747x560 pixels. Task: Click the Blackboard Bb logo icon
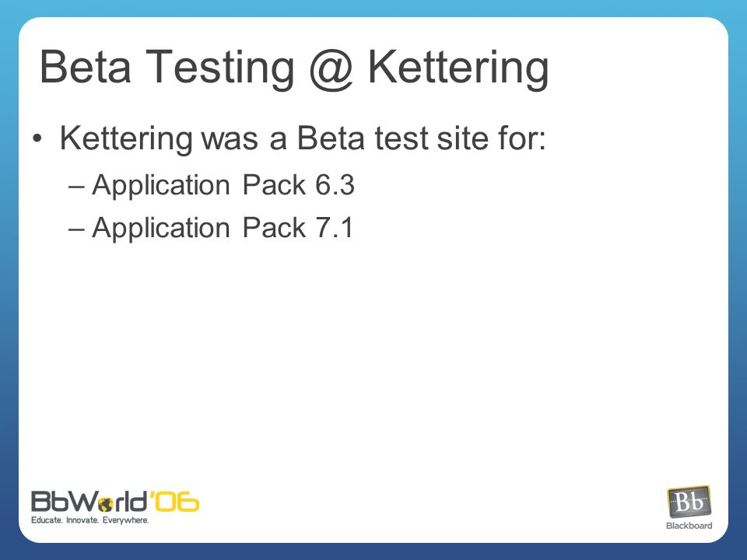pos(689,502)
